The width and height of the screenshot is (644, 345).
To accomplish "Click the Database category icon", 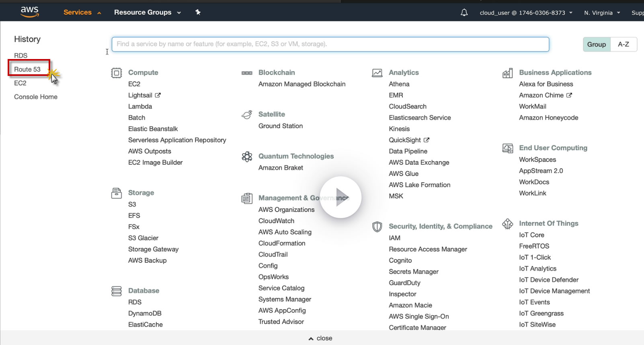I will point(117,291).
